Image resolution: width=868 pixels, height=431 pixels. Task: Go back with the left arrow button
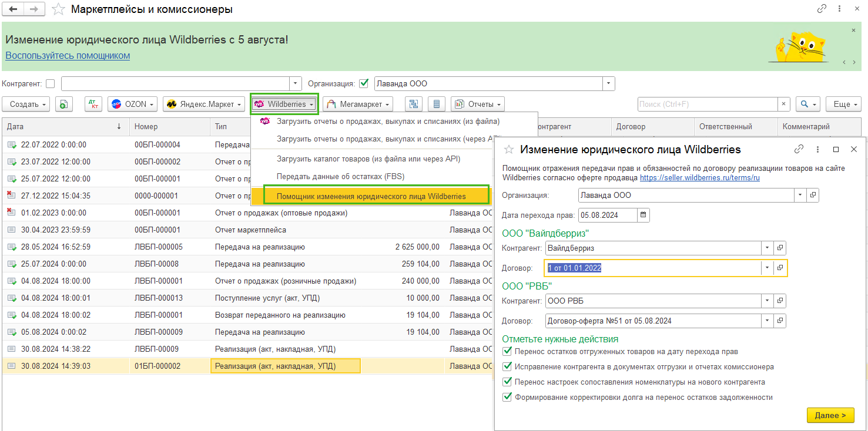[13, 9]
